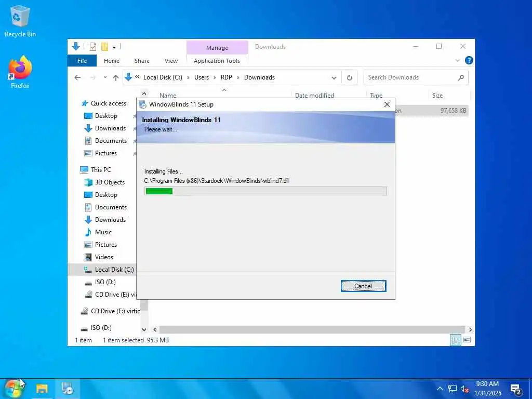Open the notification center icon
Viewport: 532px width, 399px height.
click(x=516, y=390)
